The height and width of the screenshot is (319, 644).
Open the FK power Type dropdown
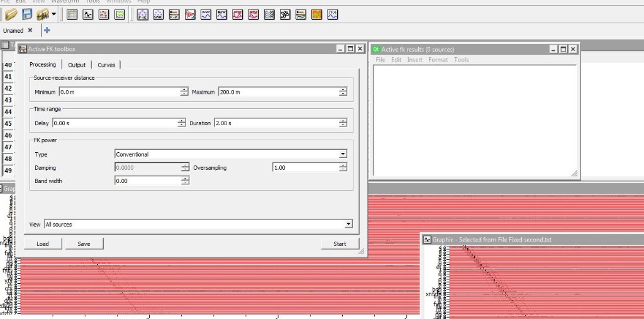pos(231,154)
